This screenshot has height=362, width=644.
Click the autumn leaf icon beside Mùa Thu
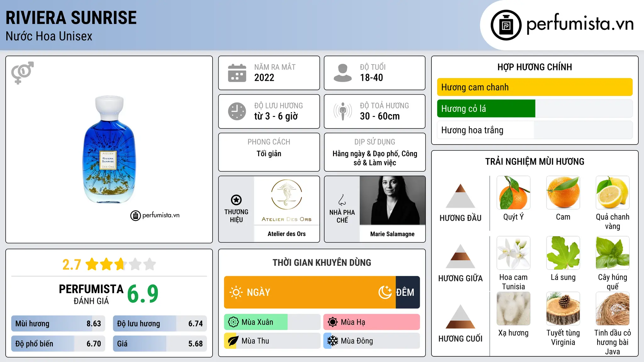click(x=233, y=341)
